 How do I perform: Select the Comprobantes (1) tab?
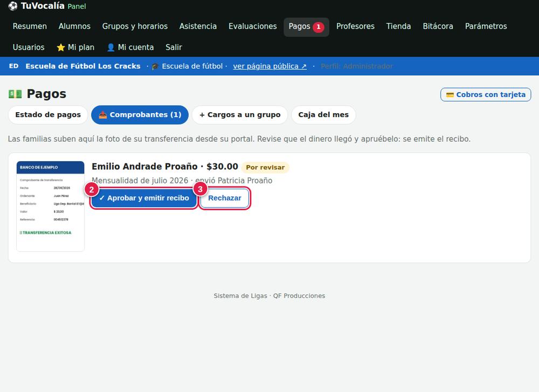pyautogui.click(x=140, y=115)
